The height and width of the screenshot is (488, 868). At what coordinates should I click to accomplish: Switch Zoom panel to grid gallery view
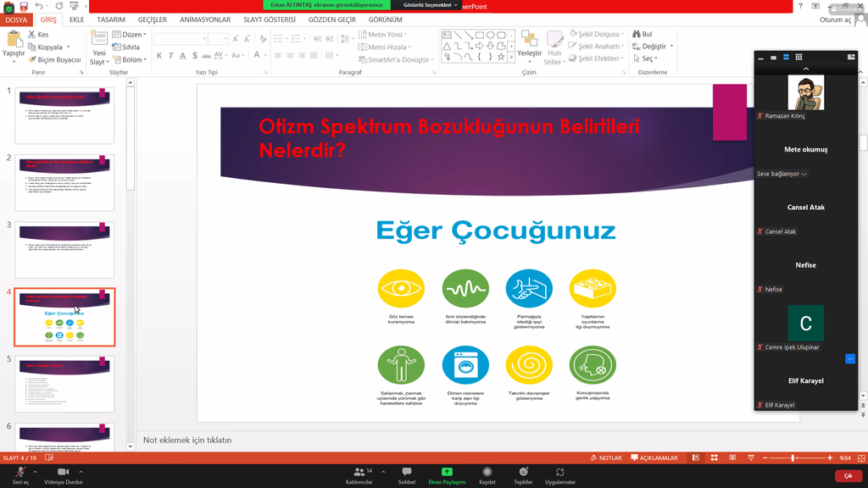coord(798,58)
